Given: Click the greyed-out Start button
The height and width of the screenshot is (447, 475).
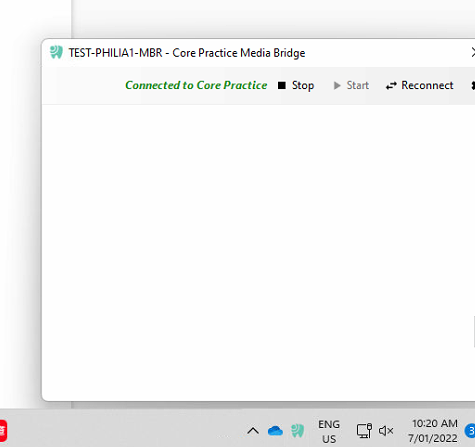Looking at the screenshot, I should point(351,85).
